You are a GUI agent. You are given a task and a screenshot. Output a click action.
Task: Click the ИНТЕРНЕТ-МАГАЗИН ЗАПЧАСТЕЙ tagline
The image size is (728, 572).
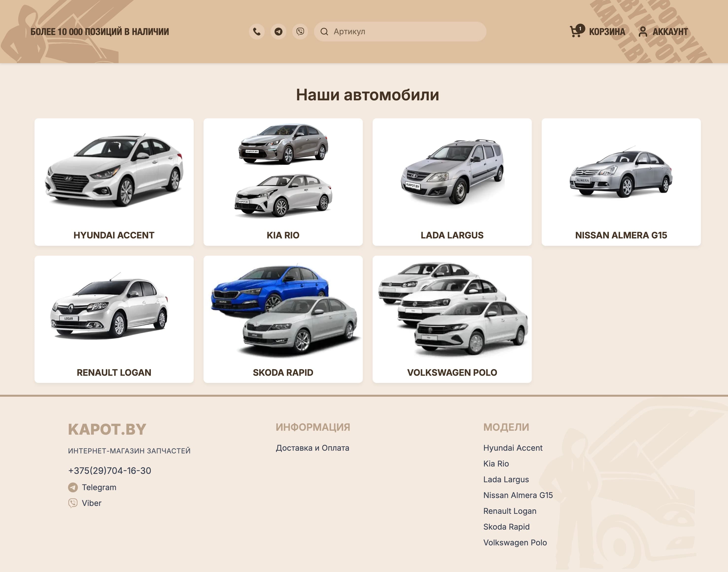click(x=129, y=451)
